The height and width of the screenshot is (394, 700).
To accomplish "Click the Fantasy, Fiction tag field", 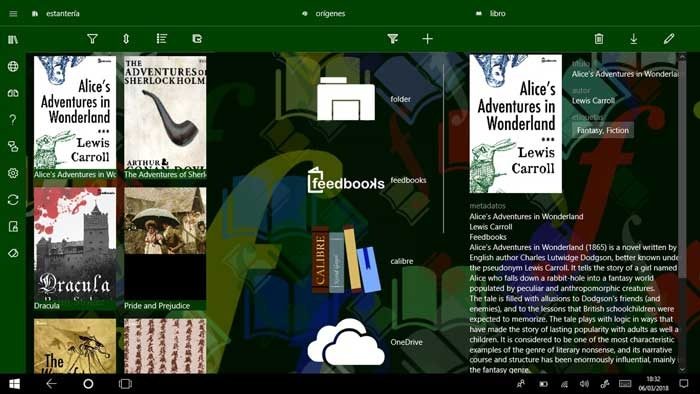I will tap(602, 130).
